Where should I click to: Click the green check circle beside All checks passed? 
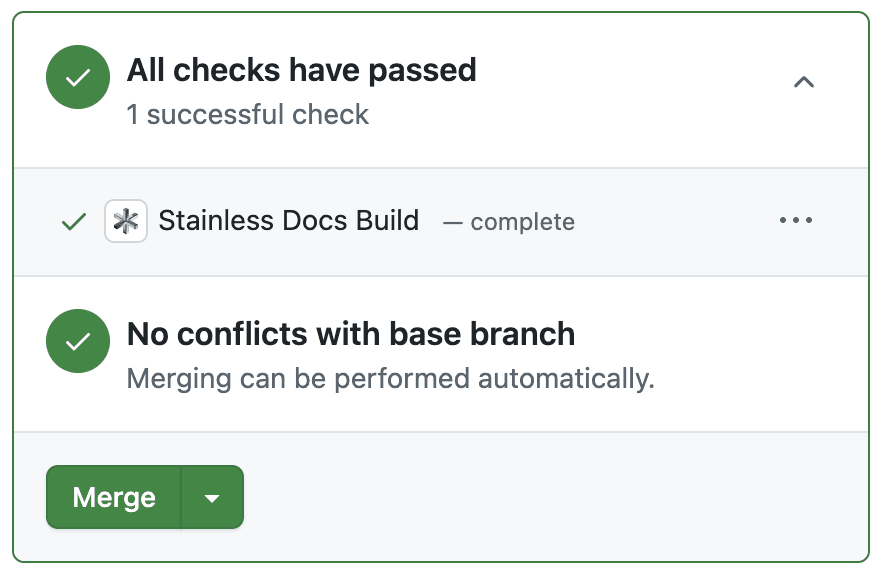(78, 77)
